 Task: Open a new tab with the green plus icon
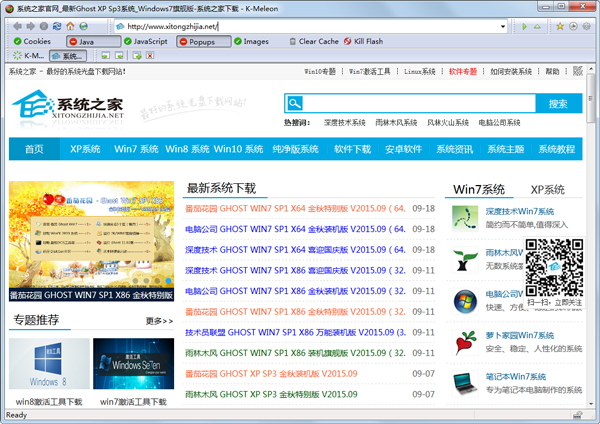click(137, 56)
